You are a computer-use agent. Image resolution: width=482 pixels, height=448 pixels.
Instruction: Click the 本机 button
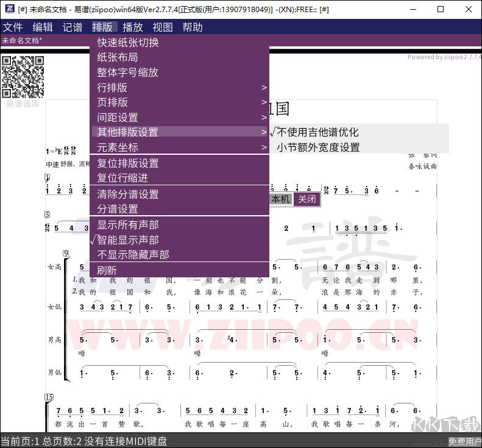[x=280, y=199]
